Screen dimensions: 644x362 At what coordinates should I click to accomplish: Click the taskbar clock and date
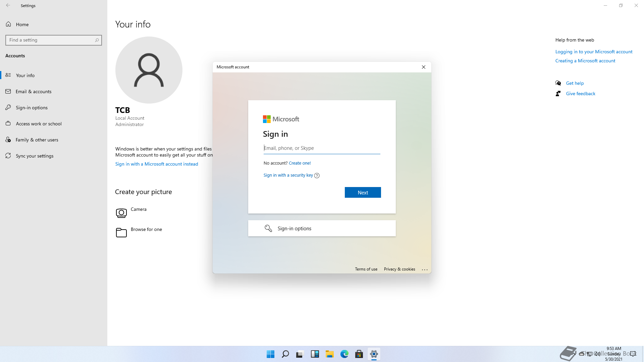click(x=614, y=354)
